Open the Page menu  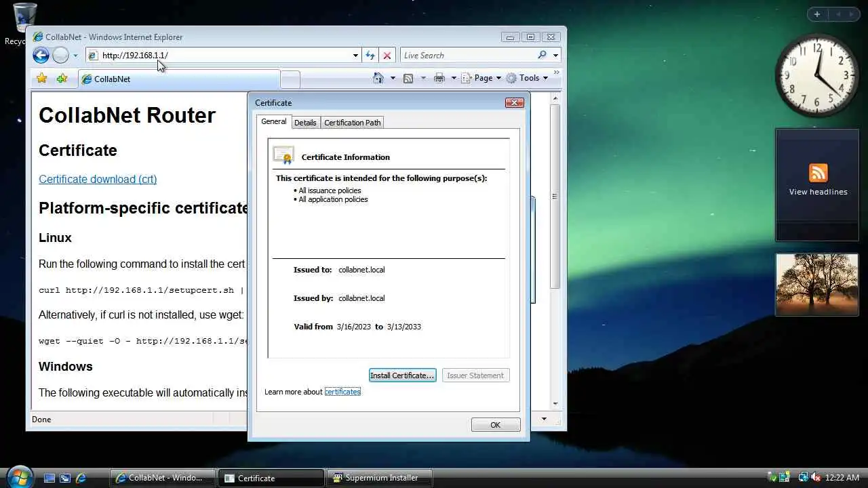click(481, 78)
